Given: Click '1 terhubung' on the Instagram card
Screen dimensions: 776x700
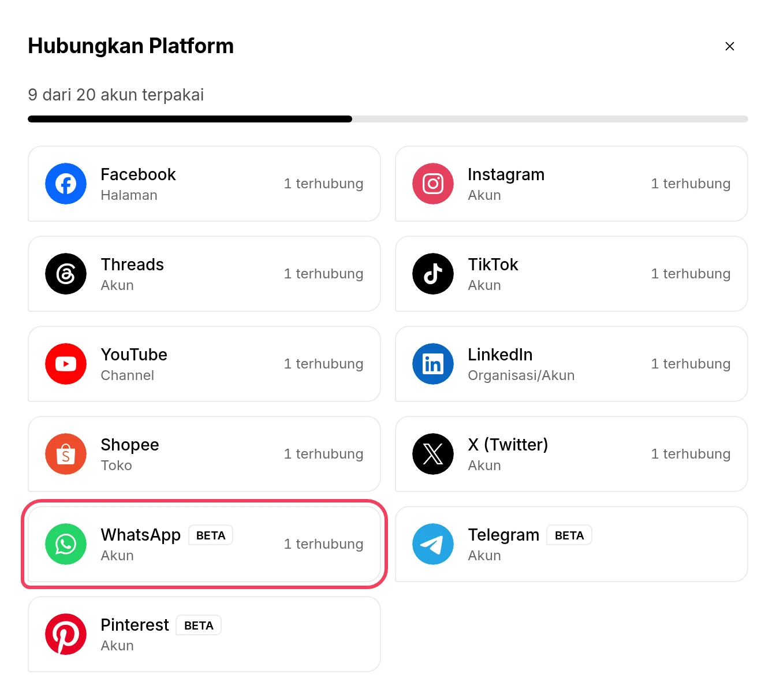Looking at the screenshot, I should 691,184.
